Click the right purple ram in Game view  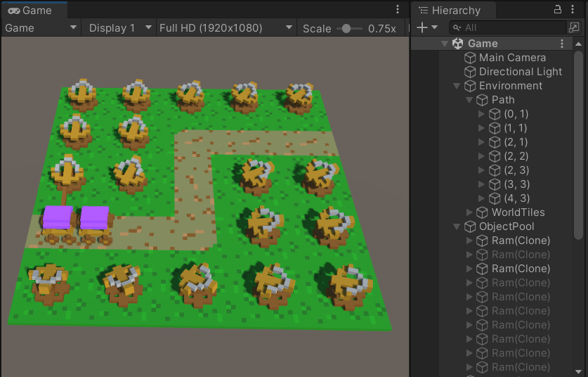(x=95, y=224)
